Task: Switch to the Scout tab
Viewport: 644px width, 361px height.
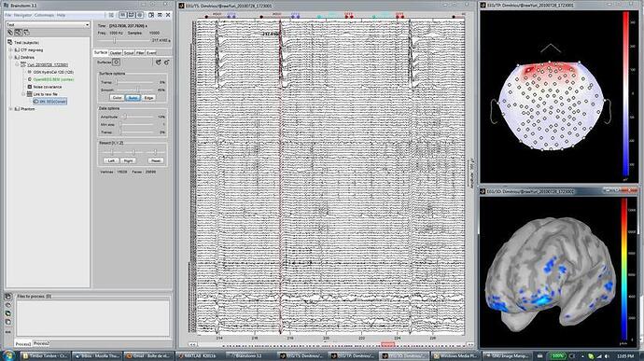Action: pyautogui.click(x=129, y=53)
